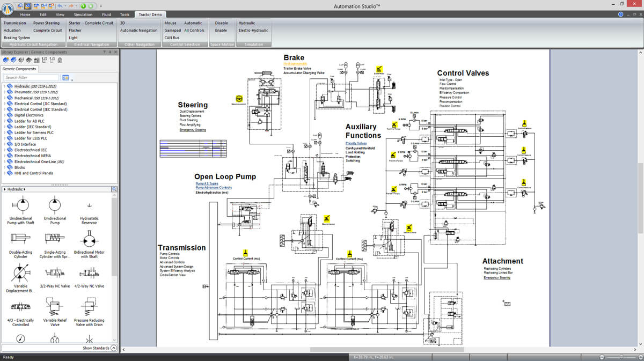Viewport: 644px width, 361px height.
Task: Adjust the zoom slider in status bar
Action: tap(621, 357)
